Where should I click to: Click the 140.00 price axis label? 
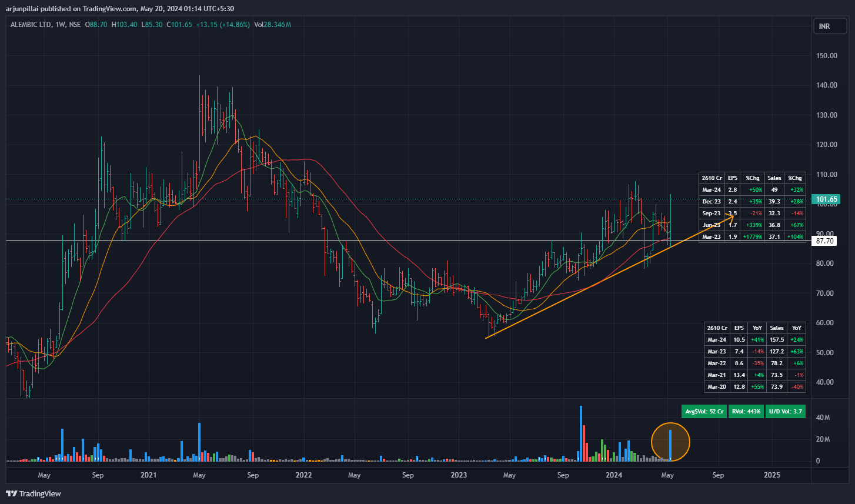(x=827, y=85)
